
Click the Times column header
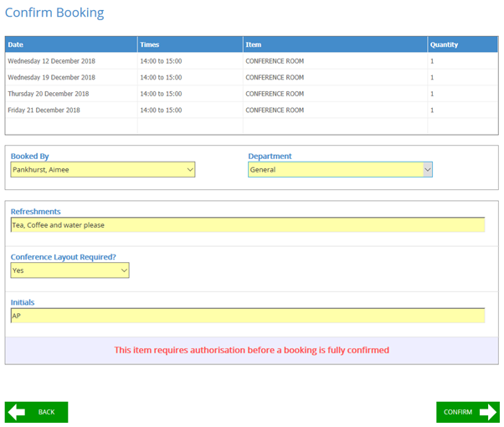(x=190, y=44)
